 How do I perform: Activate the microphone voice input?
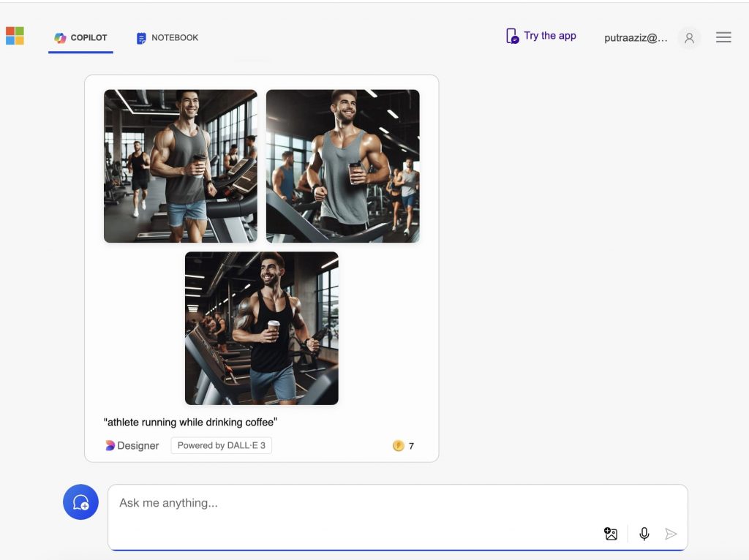point(644,534)
